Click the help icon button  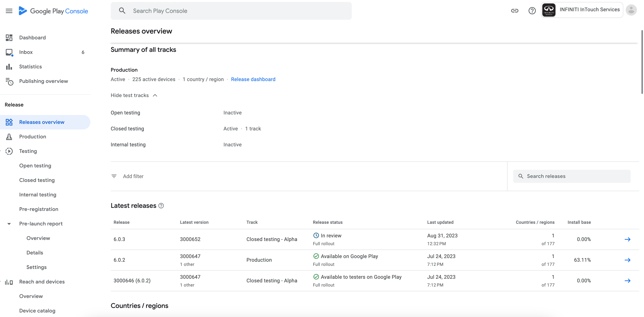pyautogui.click(x=532, y=10)
